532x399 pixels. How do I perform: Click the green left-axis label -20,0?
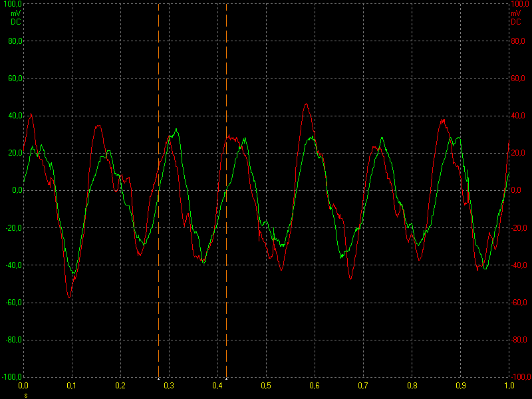point(14,228)
